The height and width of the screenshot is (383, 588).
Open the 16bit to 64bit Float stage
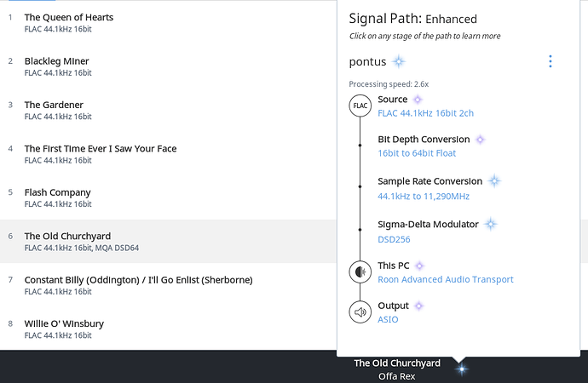(x=417, y=153)
